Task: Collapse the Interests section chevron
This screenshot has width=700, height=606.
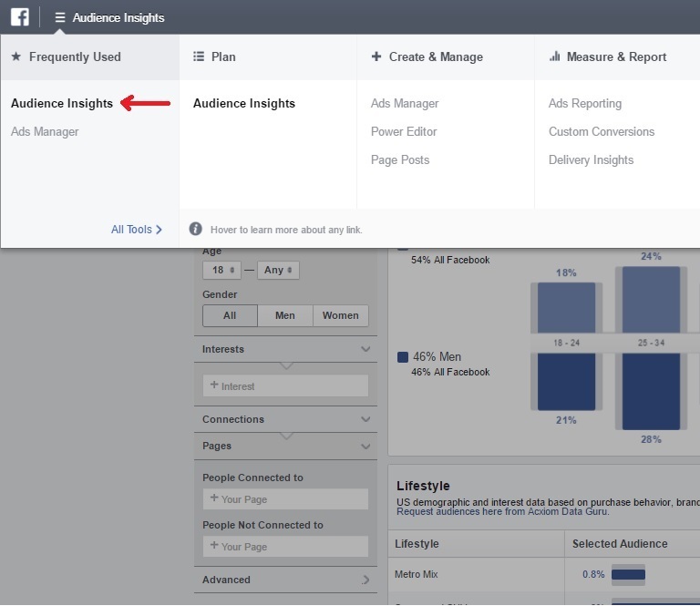Action: pyautogui.click(x=365, y=349)
